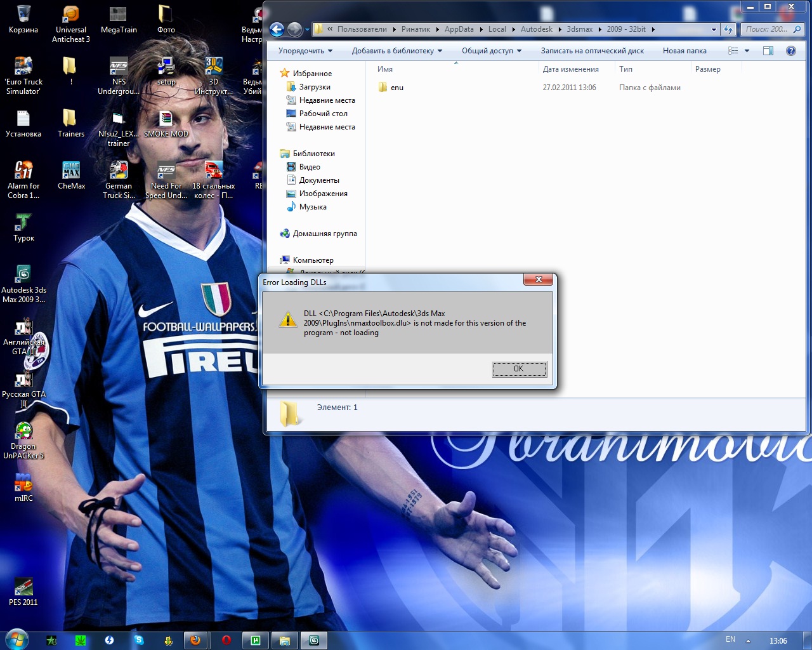Select setup desktop icon

click(x=166, y=72)
